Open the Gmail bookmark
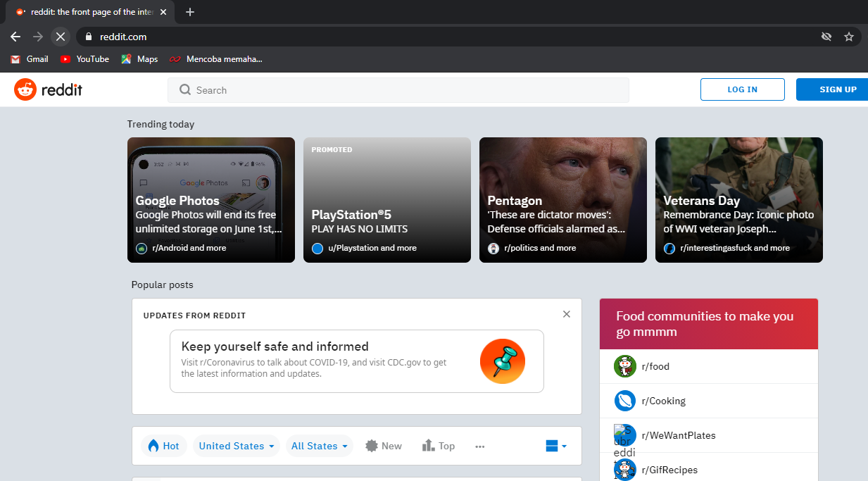 (x=30, y=59)
